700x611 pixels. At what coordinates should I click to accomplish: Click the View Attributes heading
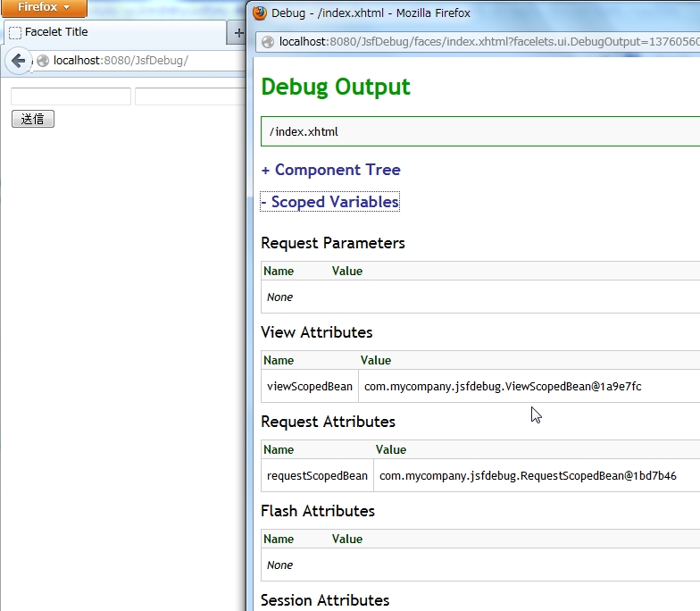tap(316, 332)
